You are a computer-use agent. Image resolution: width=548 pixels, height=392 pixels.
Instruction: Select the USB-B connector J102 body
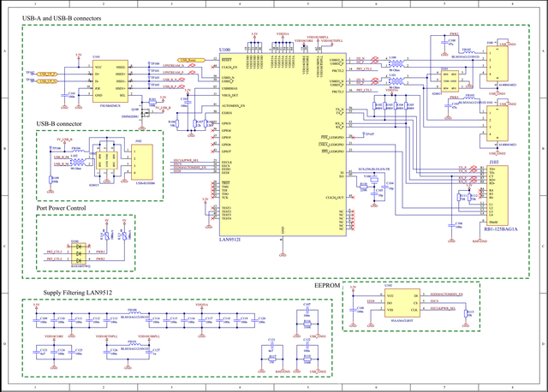pyautogui.click(x=142, y=162)
